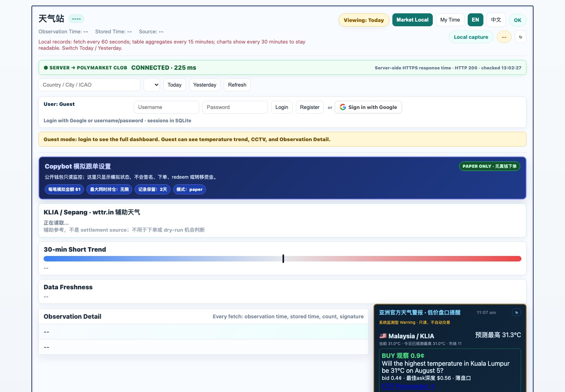Click the 天气站 page title

[51, 19]
